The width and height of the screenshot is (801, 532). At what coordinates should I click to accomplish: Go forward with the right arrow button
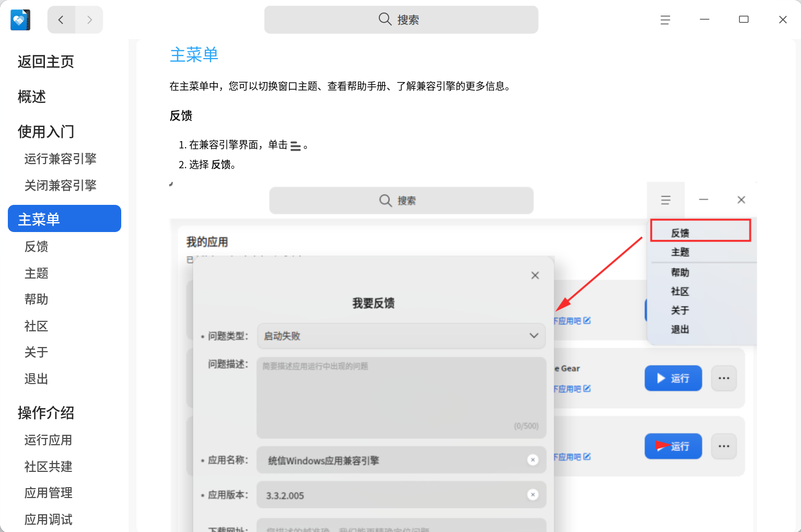coord(89,20)
